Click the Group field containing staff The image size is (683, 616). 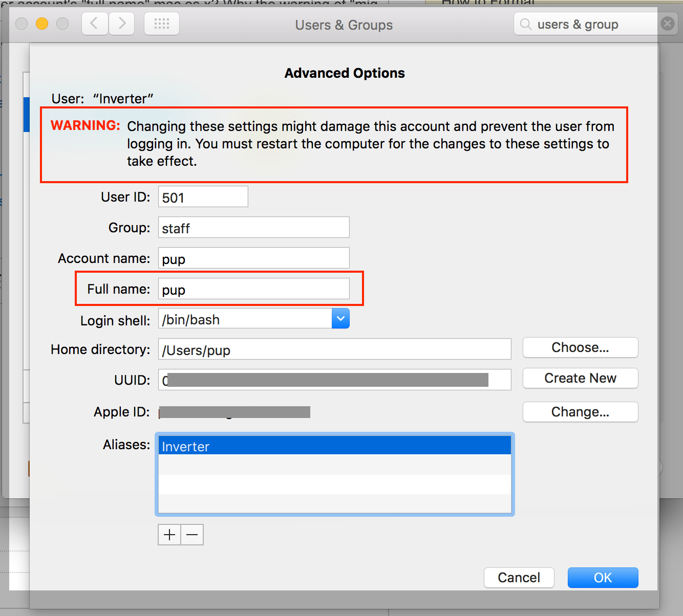coord(253,227)
